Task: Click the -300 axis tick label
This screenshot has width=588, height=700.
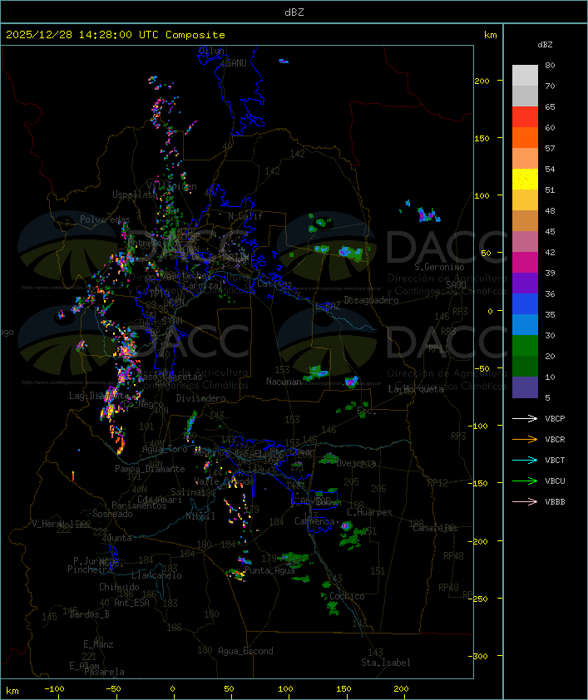Action: tap(478, 656)
